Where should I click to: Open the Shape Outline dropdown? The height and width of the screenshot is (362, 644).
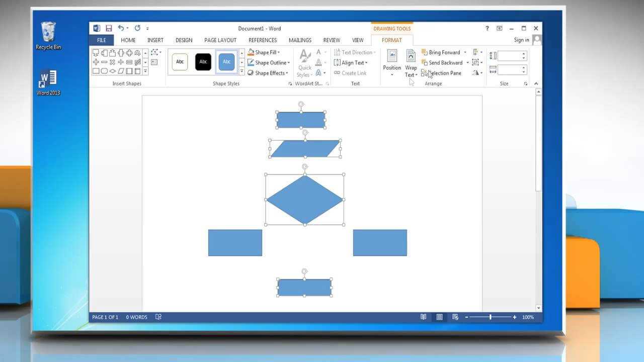pyautogui.click(x=288, y=63)
